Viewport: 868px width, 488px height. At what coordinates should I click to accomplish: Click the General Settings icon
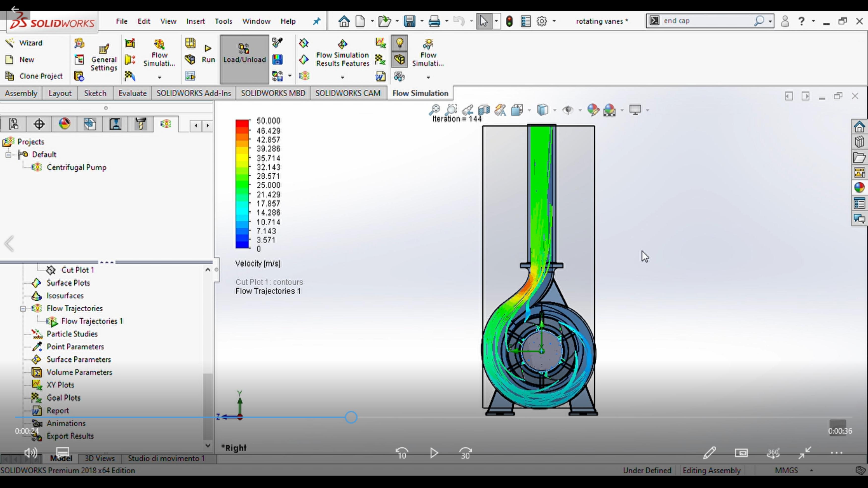(x=104, y=58)
